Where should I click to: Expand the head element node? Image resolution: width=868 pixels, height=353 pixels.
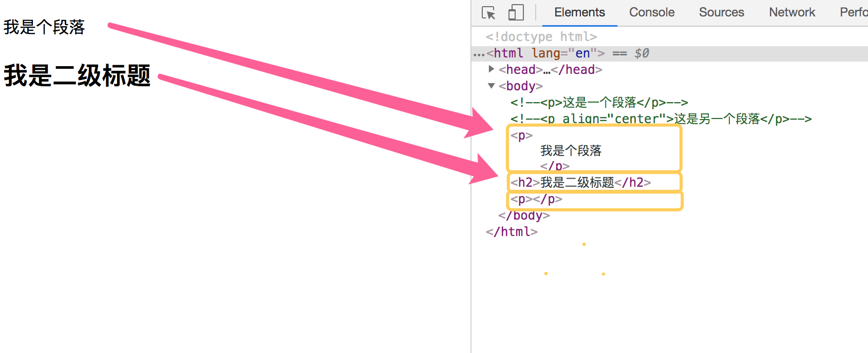pos(492,69)
